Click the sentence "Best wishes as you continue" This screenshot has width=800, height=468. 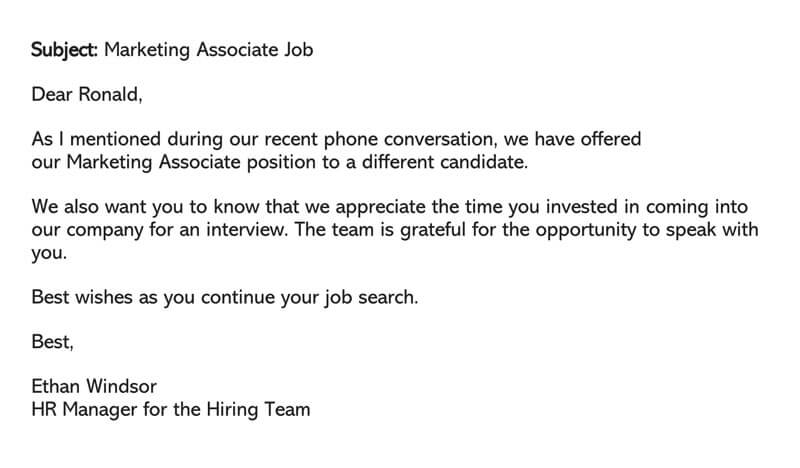(x=225, y=297)
